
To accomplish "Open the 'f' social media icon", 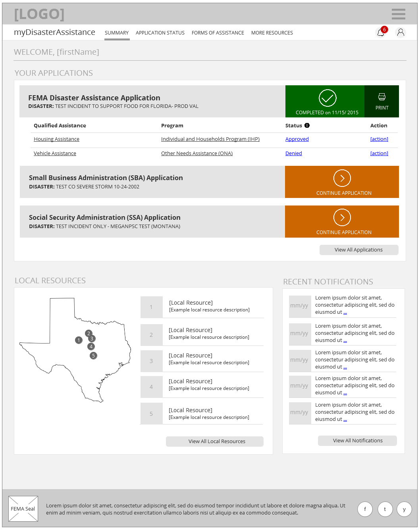I will point(365,509).
